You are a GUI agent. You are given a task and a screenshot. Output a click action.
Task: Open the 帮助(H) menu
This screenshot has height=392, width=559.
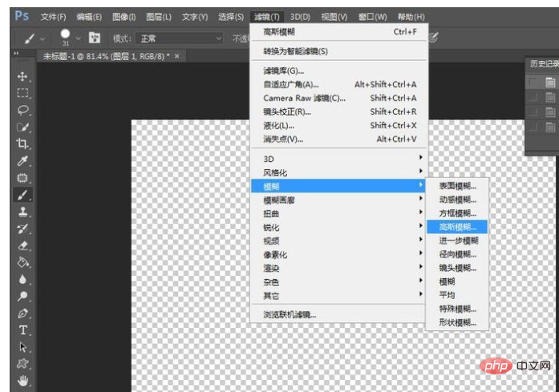tap(411, 17)
